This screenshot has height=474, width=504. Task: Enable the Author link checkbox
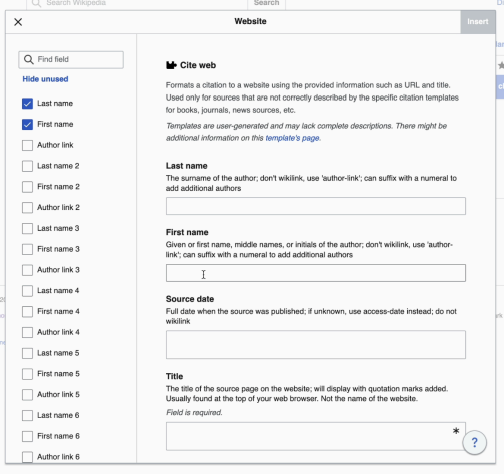pyautogui.click(x=27, y=145)
